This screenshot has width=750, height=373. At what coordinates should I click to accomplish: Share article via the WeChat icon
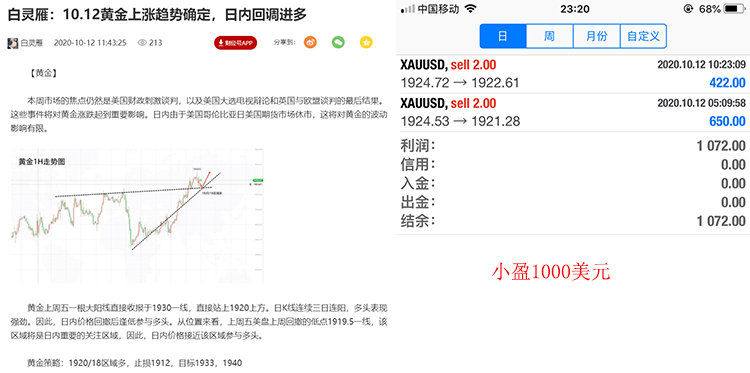pos(338,43)
